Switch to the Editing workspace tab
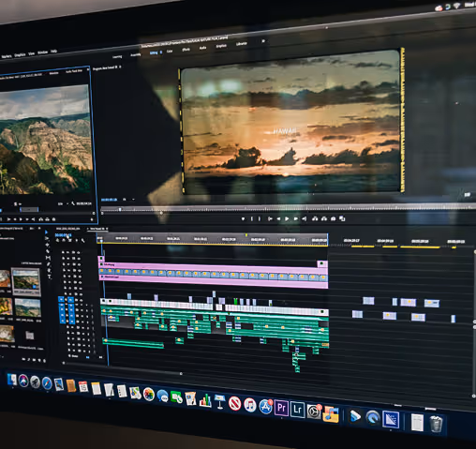Image resolution: width=476 pixels, height=449 pixels. tap(154, 52)
